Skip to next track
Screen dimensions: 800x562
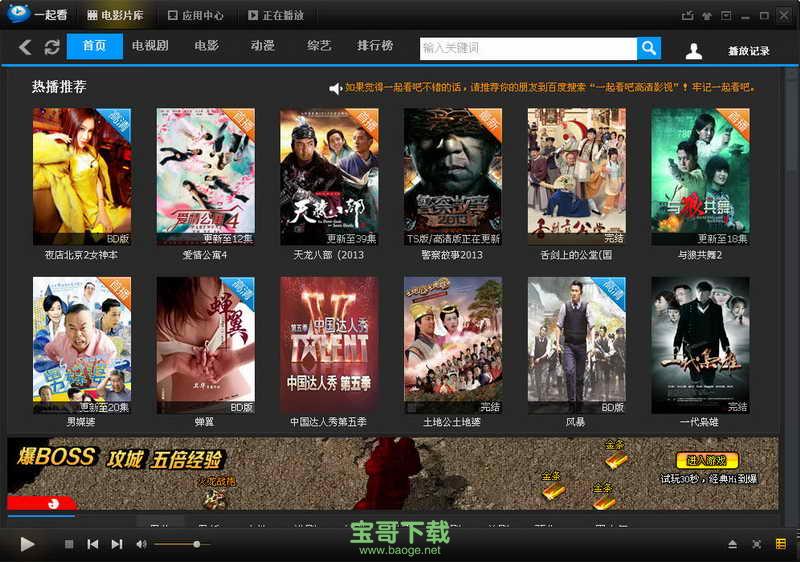[x=117, y=544]
